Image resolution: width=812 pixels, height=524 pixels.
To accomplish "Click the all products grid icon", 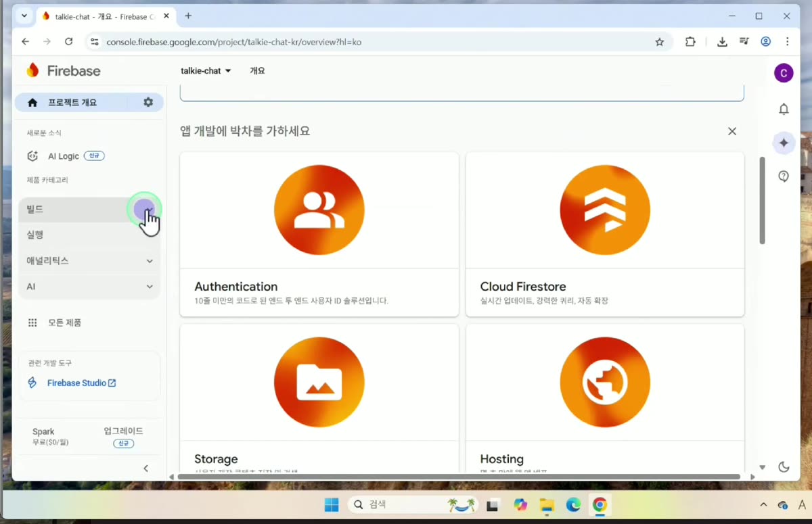I will (x=32, y=323).
